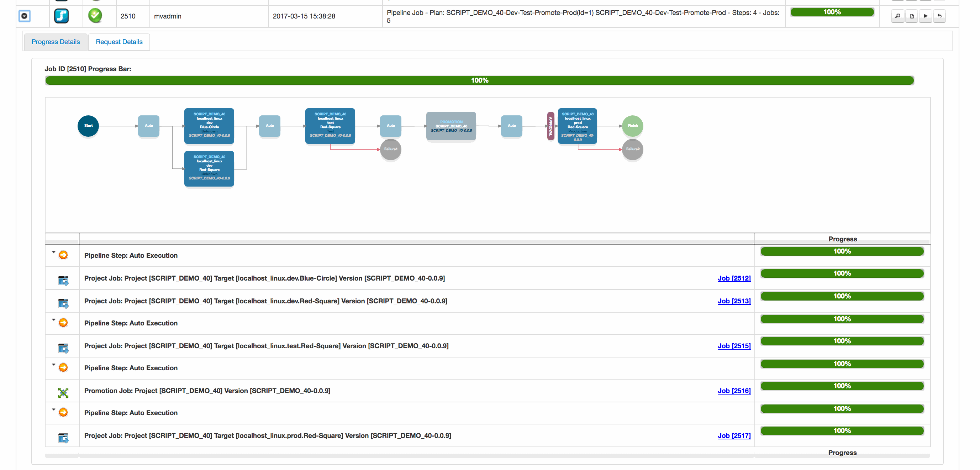Viewport: 980px width, 470px height.
Task: Click the undo rollback arrow for job 2510
Action: click(x=940, y=16)
